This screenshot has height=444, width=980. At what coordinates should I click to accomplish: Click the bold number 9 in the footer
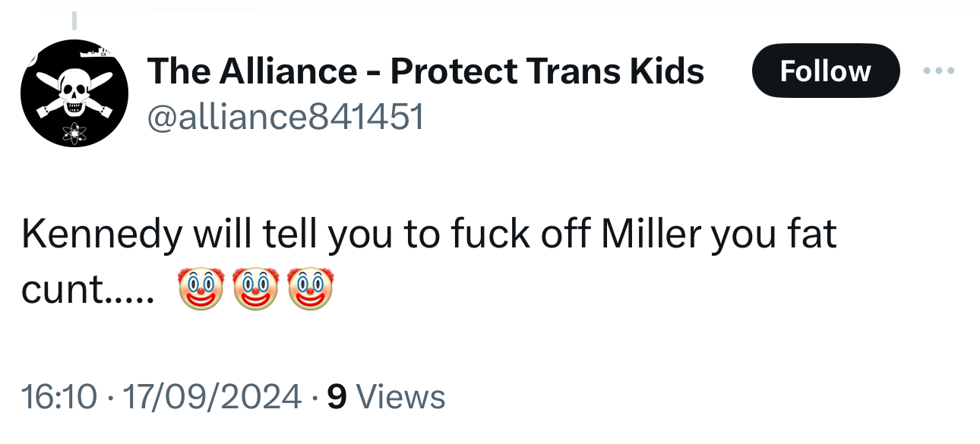pos(337,397)
